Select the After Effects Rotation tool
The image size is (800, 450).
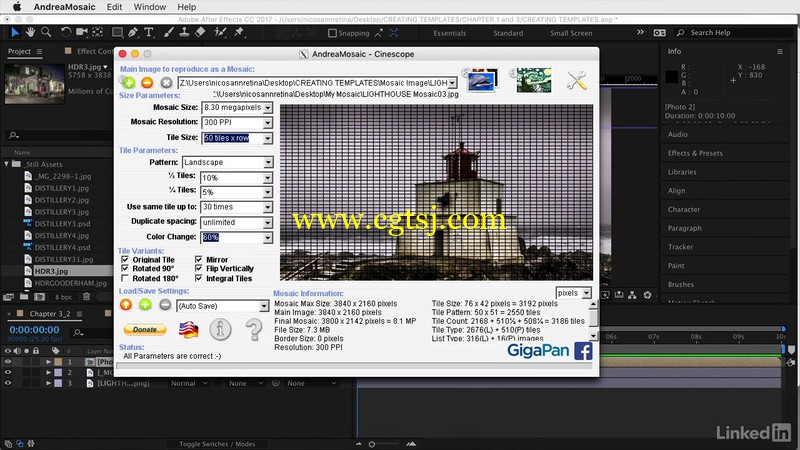coord(66,32)
